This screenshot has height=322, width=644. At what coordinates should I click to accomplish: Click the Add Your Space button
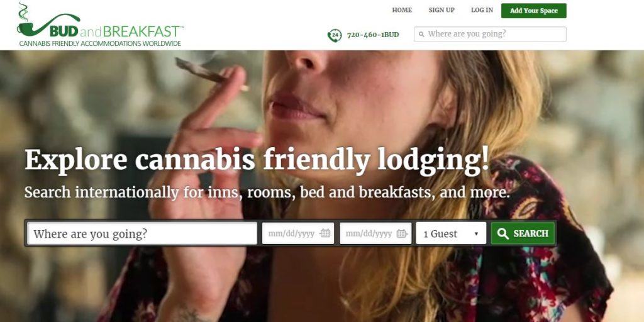click(533, 11)
